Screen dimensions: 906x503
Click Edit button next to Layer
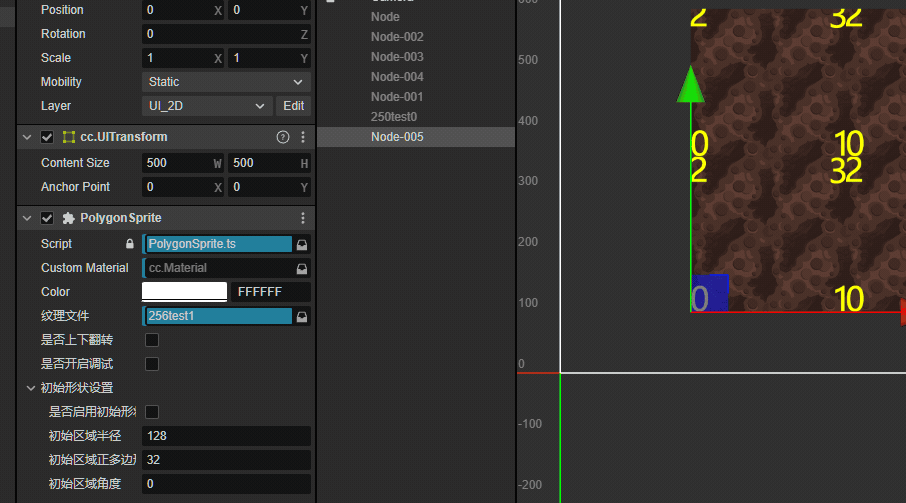click(x=294, y=106)
